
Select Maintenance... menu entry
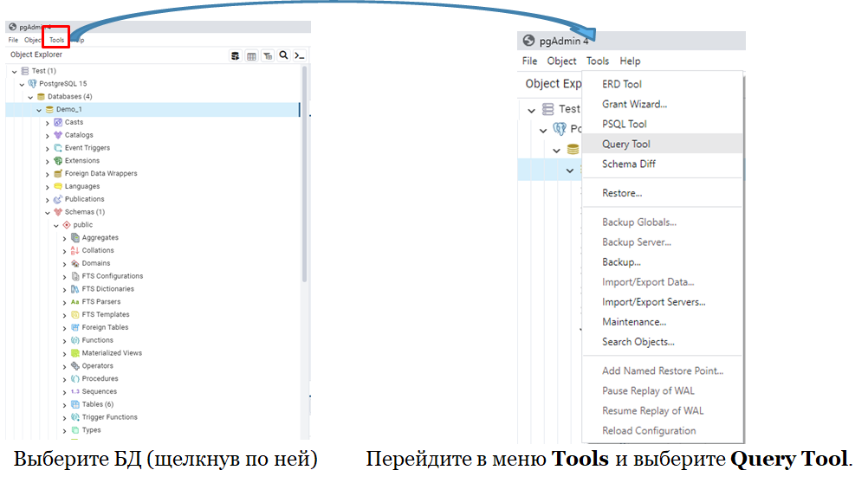662,321
